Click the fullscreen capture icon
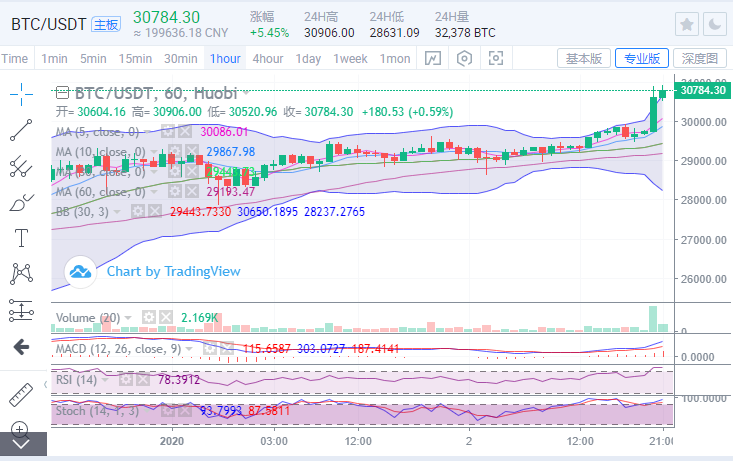 (496, 58)
